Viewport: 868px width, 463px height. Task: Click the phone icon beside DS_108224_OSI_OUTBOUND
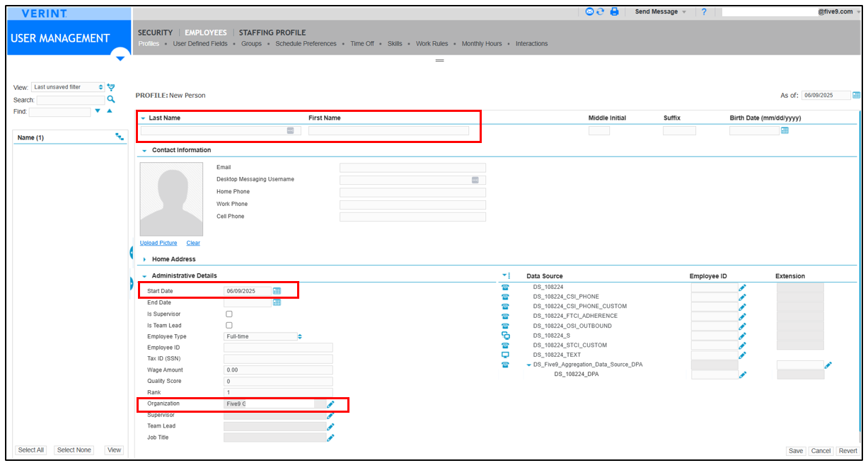pos(505,326)
